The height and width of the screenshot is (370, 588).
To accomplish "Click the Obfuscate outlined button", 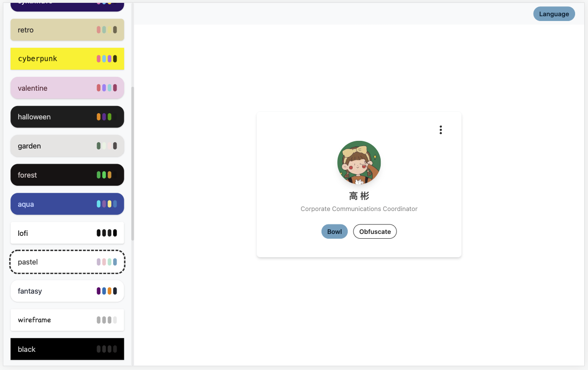I will pos(375,232).
